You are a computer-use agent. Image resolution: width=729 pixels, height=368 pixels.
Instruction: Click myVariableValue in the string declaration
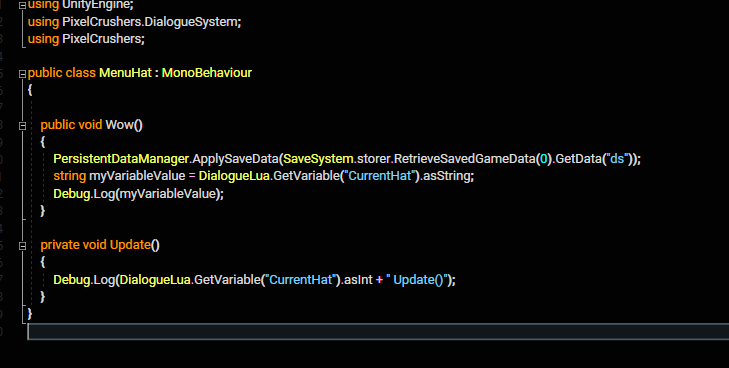(x=137, y=176)
